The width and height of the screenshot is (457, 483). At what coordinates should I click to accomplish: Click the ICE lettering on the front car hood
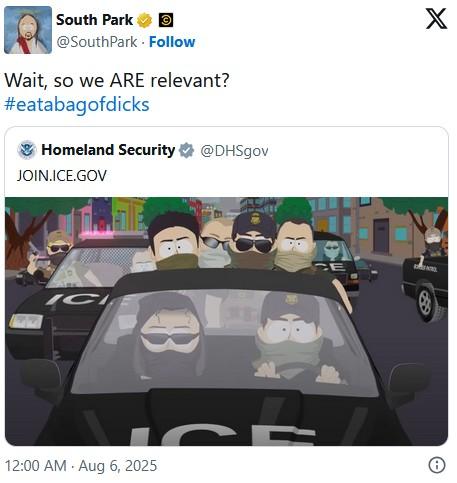click(222, 434)
